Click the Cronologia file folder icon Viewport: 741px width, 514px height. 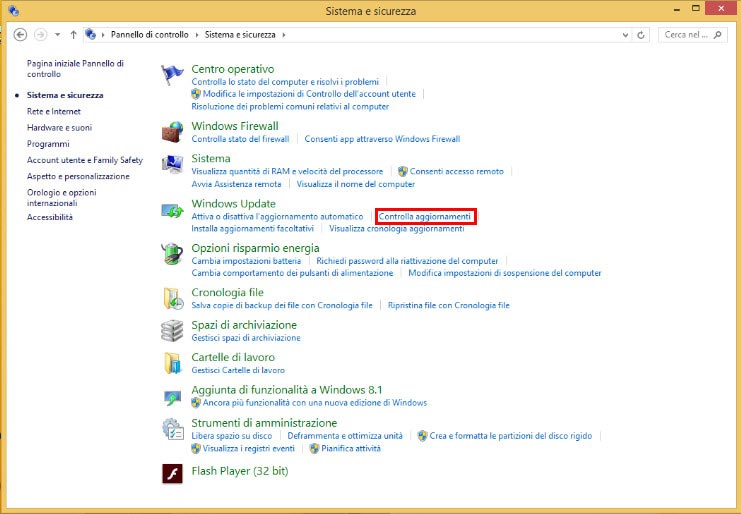[173, 299]
